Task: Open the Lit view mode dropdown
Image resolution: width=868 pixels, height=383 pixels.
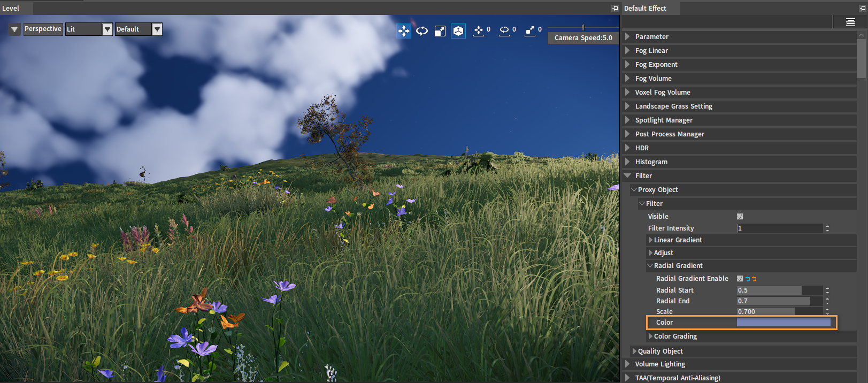Action: (x=107, y=29)
